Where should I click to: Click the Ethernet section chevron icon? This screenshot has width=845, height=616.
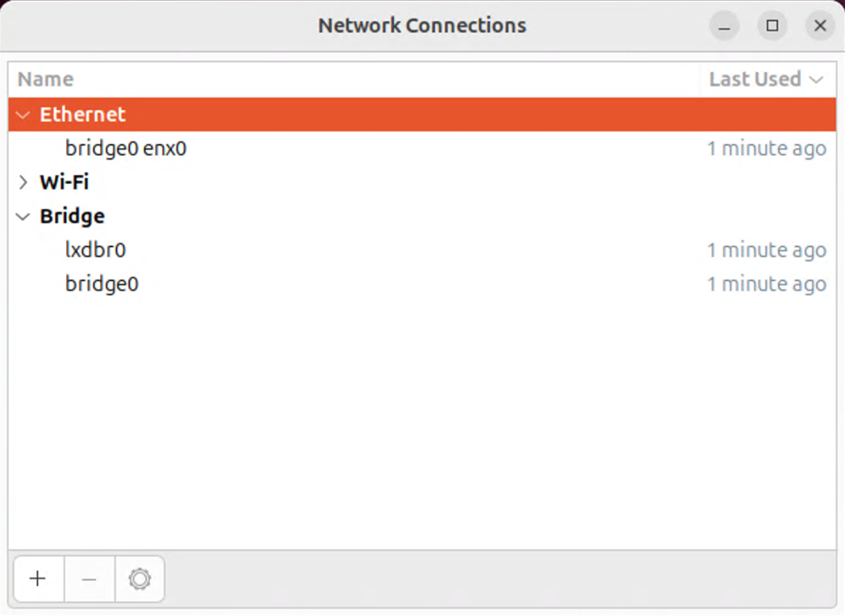[x=22, y=115]
